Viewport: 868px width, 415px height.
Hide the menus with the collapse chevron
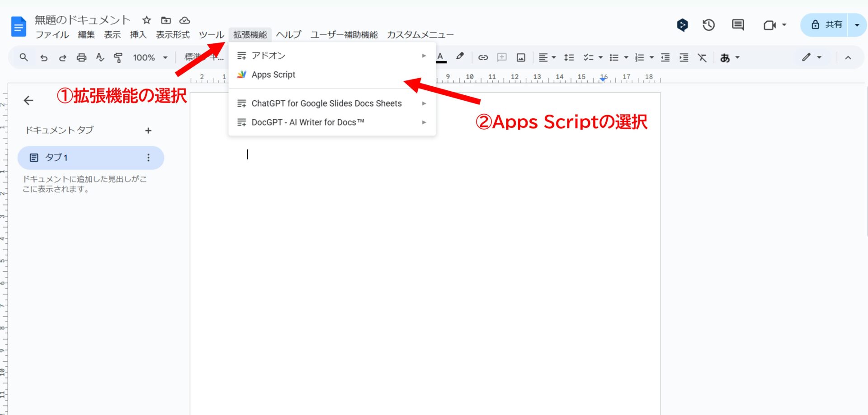848,57
